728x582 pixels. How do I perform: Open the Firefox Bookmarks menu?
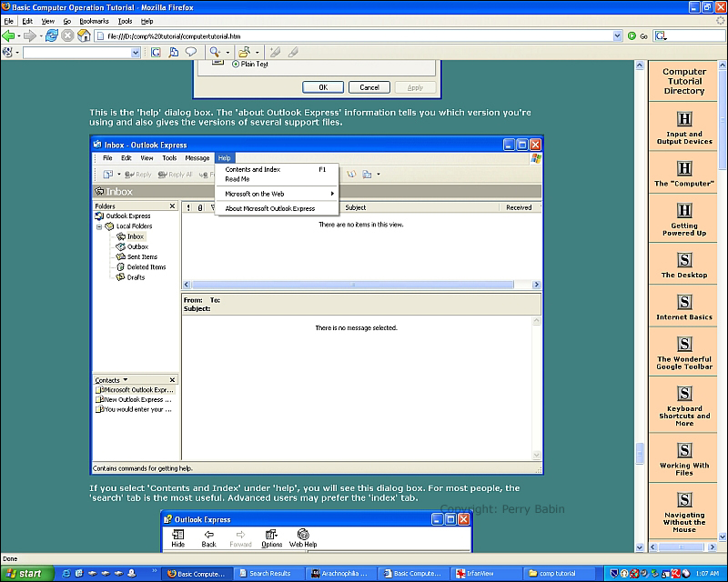click(x=95, y=21)
